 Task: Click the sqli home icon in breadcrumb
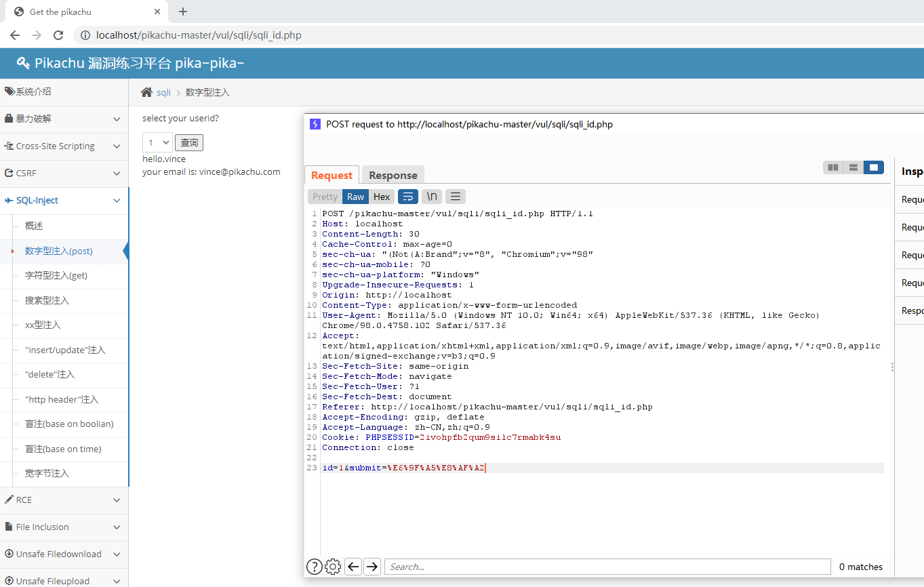click(x=146, y=92)
